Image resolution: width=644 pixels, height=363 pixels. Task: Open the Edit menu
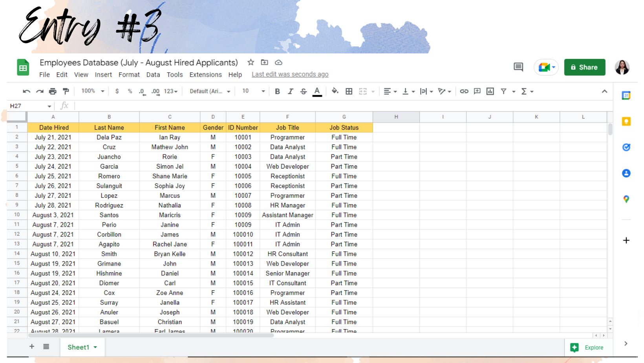coord(62,75)
